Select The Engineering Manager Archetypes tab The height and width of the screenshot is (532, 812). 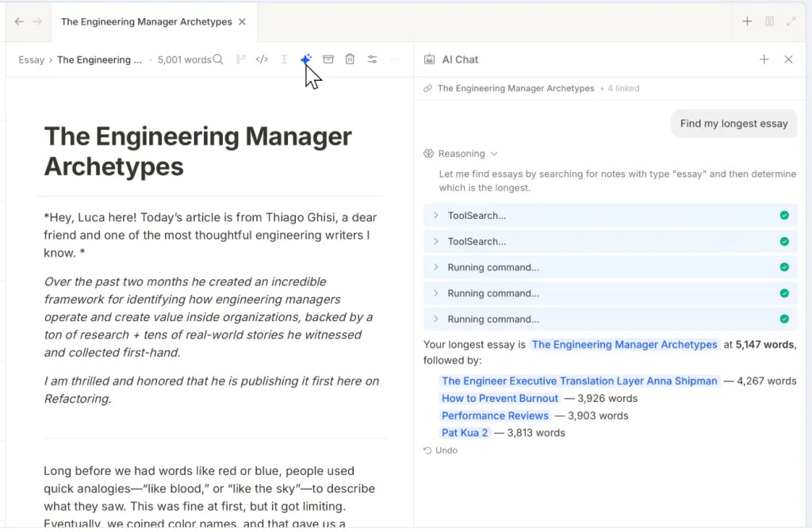(146, 21)
